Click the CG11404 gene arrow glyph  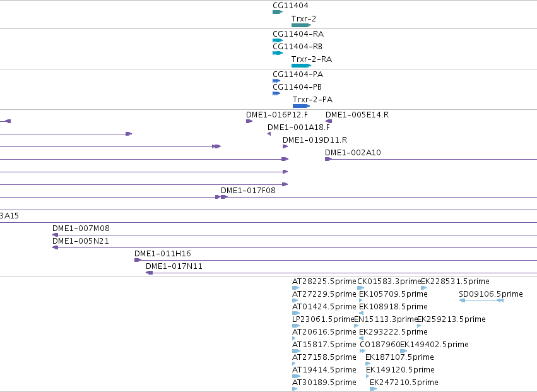point(278,12)
